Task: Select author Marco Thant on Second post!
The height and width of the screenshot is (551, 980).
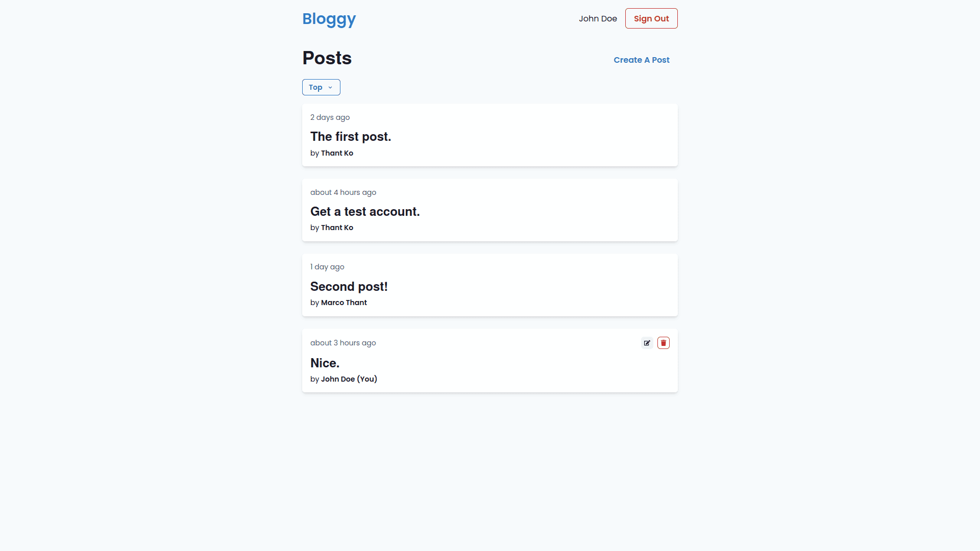Action: [x=344, y=303]
